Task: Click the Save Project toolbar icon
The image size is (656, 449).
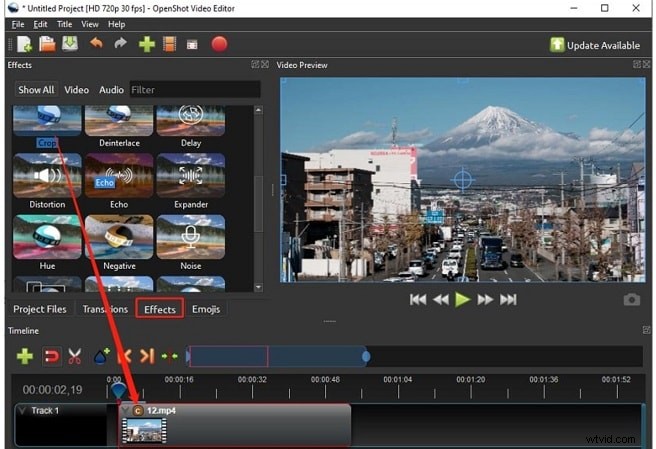Action: pos(70,44)
